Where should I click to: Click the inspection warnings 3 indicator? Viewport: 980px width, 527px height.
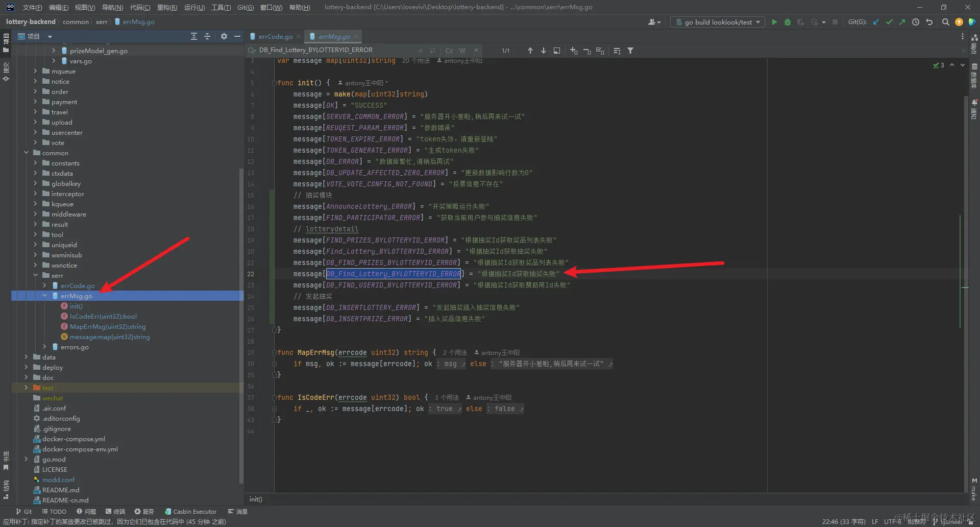coord(939,65)
